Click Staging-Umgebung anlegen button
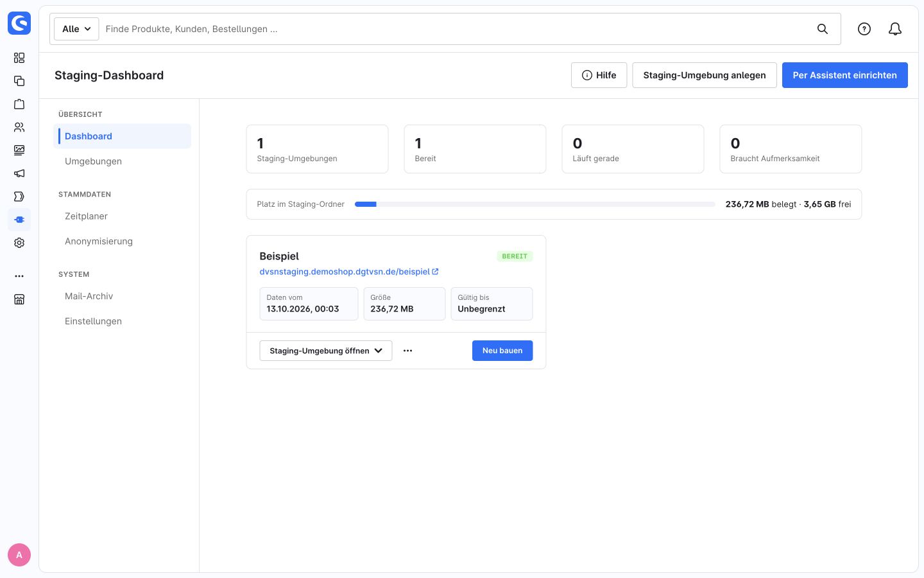924x578 pixels. pyautogui.click(x=705, y=75)
